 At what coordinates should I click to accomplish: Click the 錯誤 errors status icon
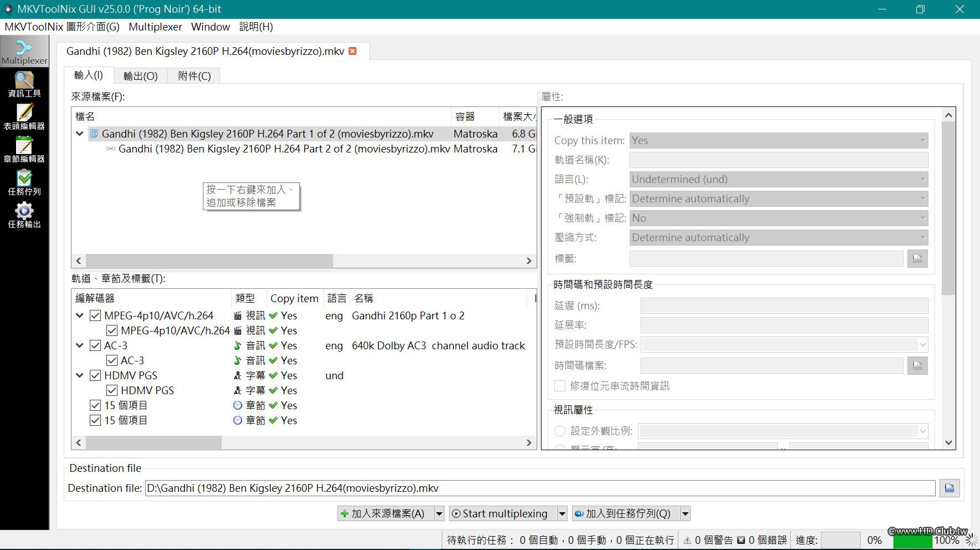741,540
